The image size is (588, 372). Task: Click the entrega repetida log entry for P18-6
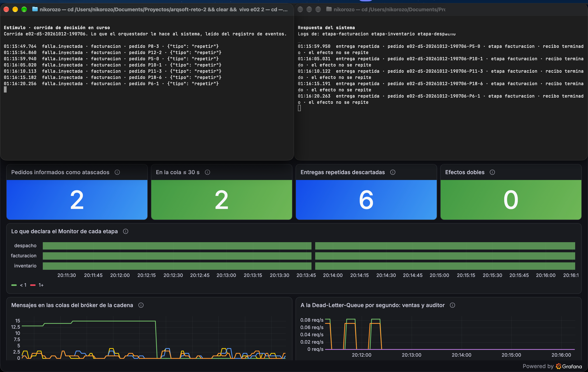(x=440, y=87)
